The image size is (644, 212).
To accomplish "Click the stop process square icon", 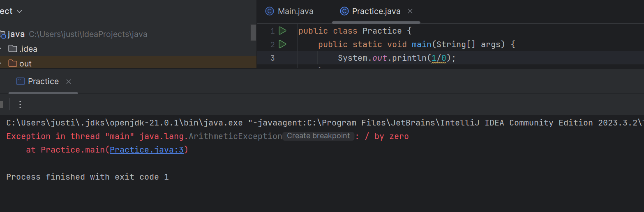I will (x=1, y=105).
